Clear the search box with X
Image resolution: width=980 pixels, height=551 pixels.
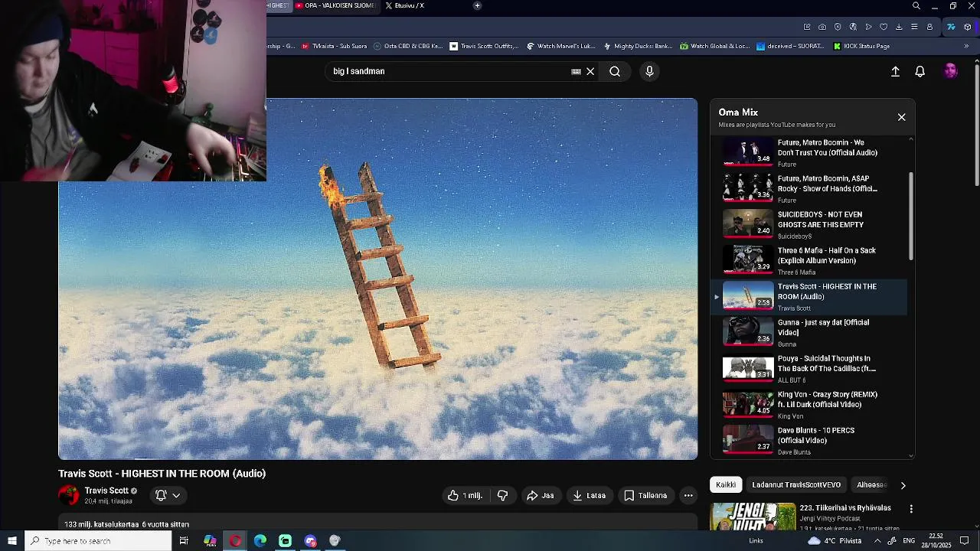tap(590, 71)
